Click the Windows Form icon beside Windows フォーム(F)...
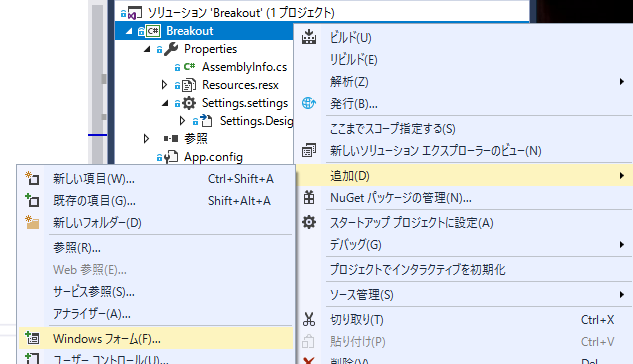The width and height of the screenshot is (633, 364). coord(32,338)
